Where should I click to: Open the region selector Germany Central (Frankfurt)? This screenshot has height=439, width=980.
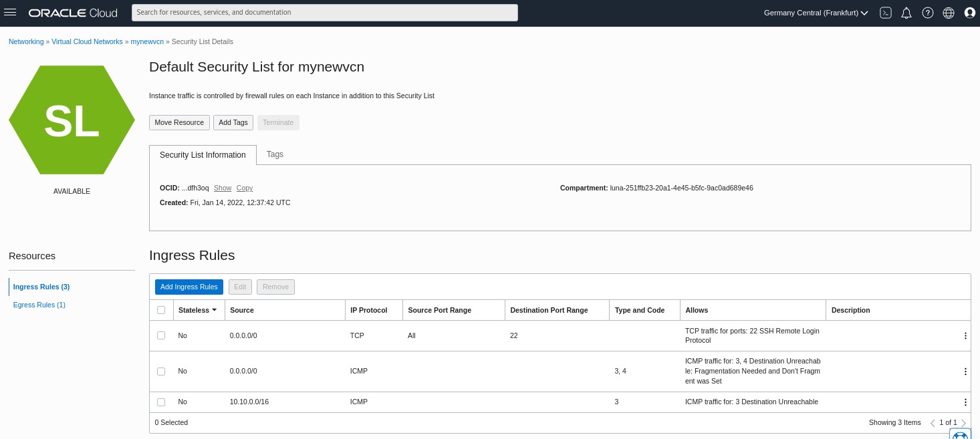(816, 13)
